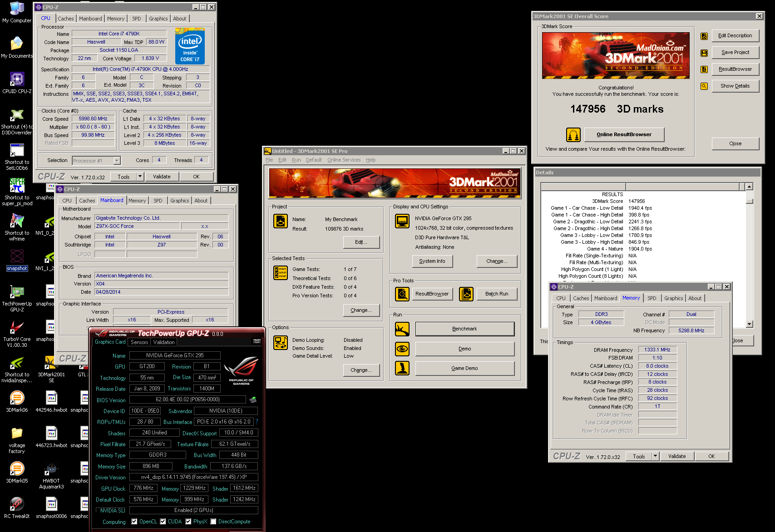Click the Save Project floppy icon
Screen dimensions: 775x532
[x=704, y=53]
